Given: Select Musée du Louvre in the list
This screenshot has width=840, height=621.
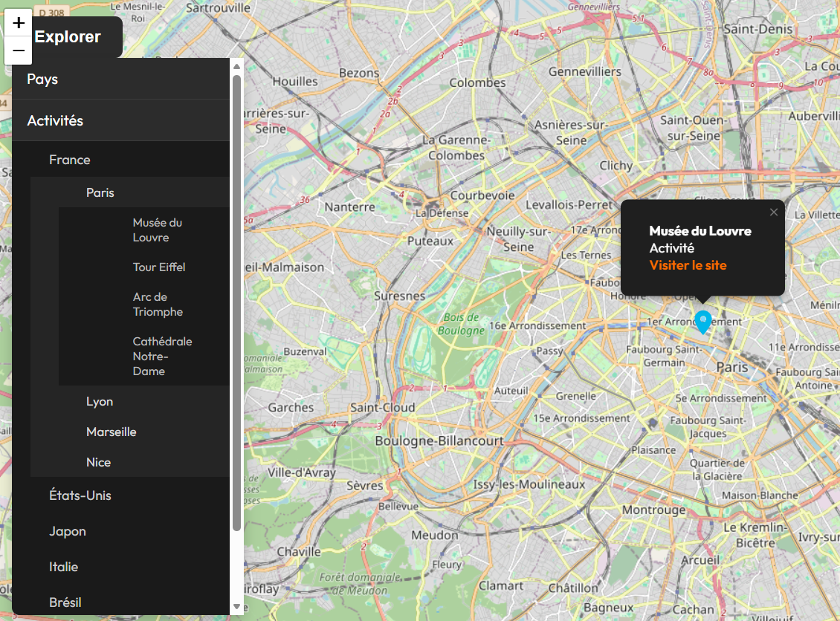Looking at the screenshot, I should pos(158,230).
